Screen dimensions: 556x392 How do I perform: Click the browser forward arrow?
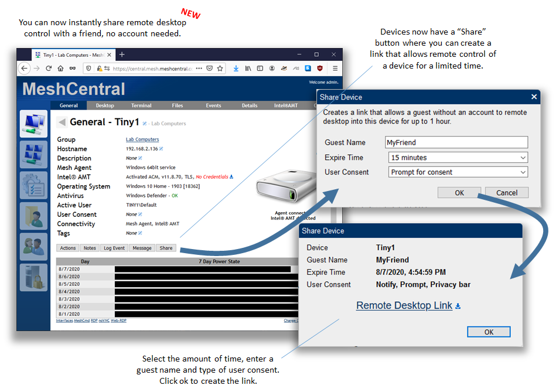pos(36,69)
